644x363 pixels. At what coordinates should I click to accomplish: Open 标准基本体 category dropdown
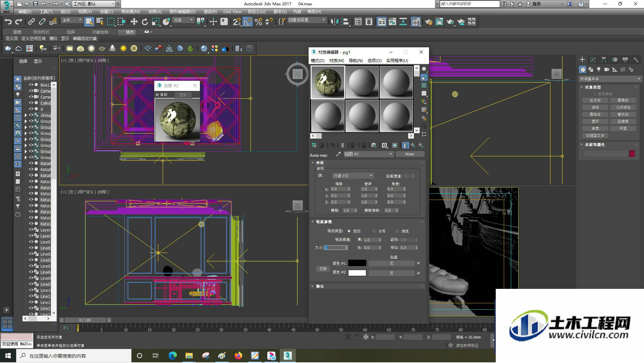pos(610,79)
